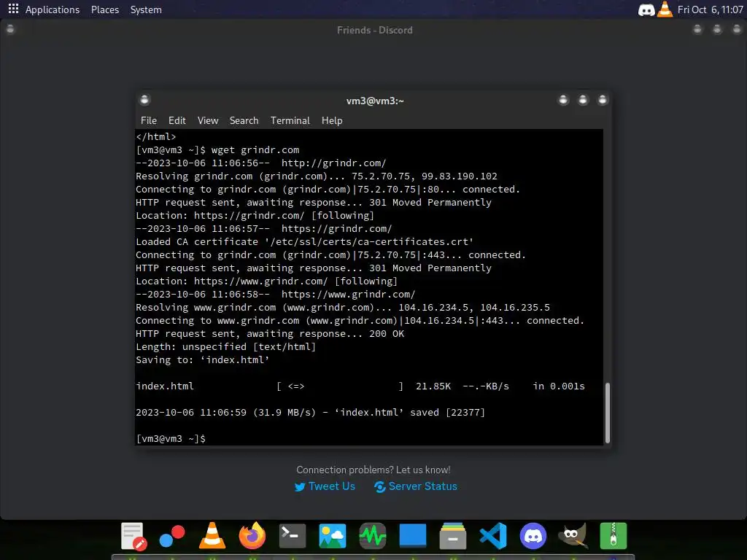Launch GIMP from the dock
Image resolution: width=747 pixels, height=560 pixels.
(573, 536)
